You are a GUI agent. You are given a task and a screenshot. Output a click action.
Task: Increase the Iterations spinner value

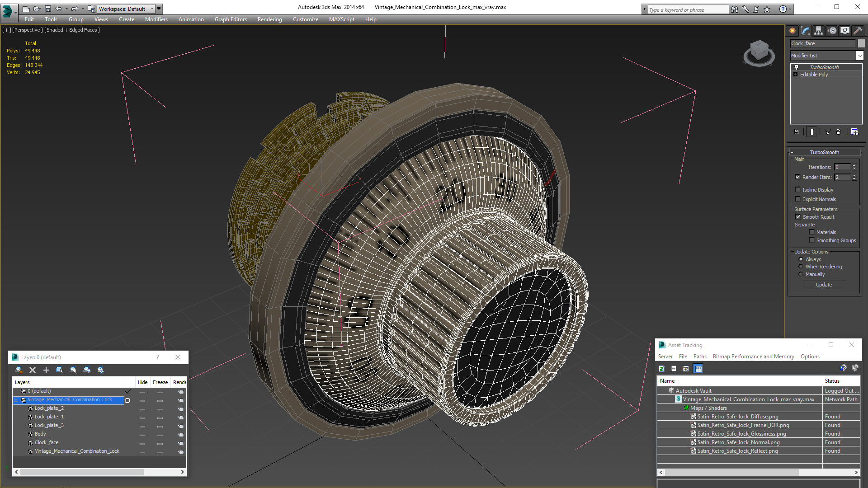854,165
